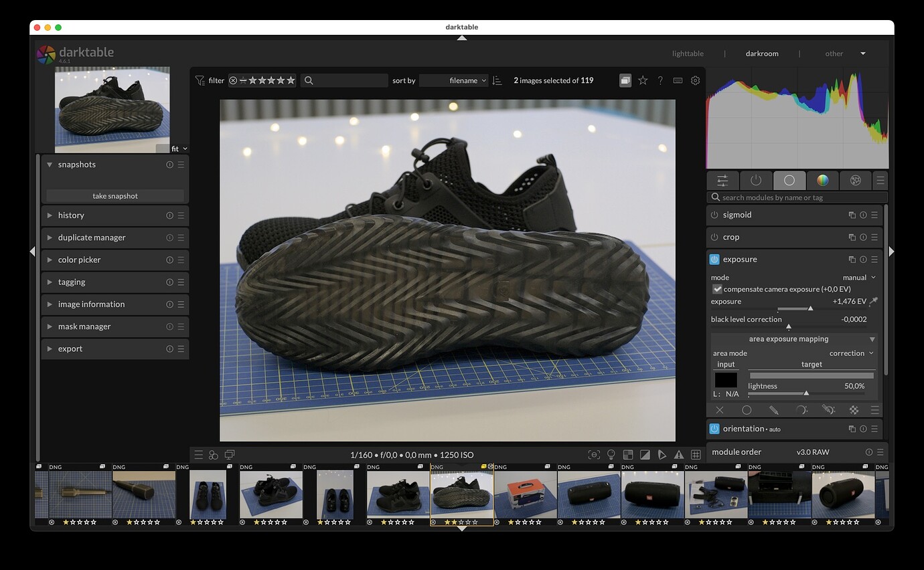Open the quick access panel icon

pos(722,180)
